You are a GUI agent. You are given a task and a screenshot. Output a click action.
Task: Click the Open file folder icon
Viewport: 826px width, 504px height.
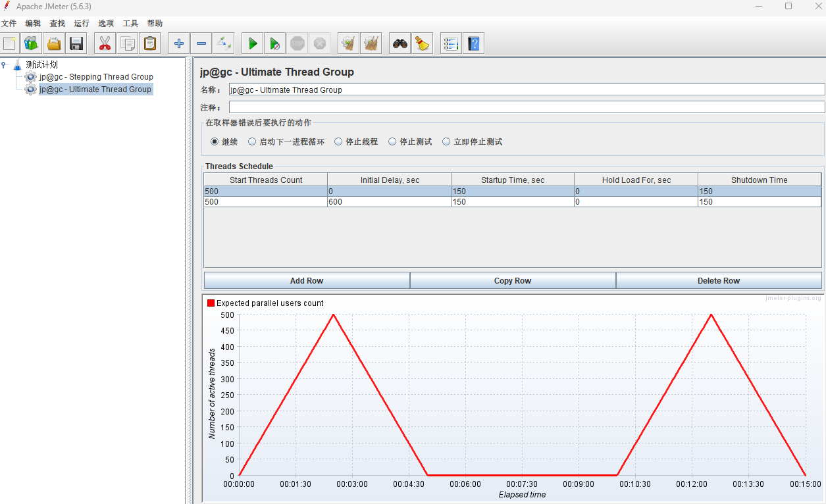pos(53,44)
